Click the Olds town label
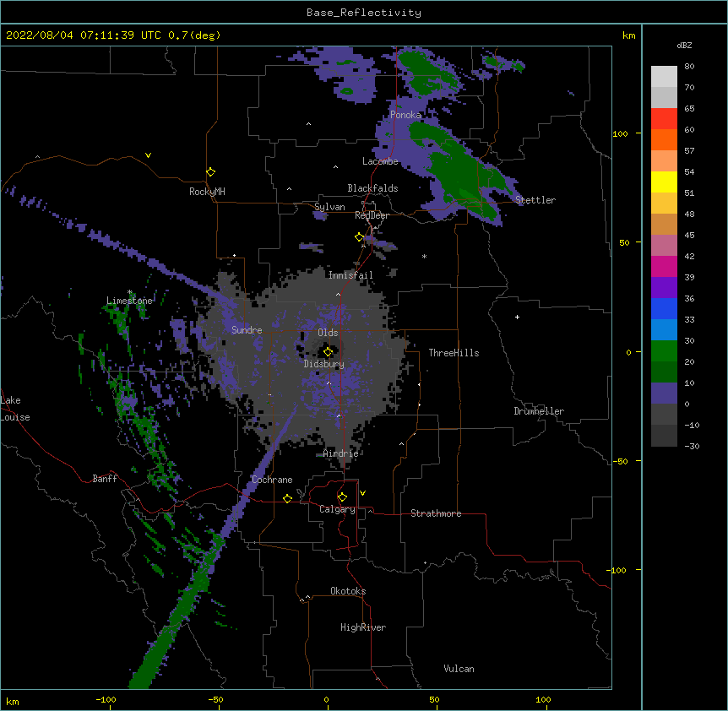728x711 pixels. 328,333
